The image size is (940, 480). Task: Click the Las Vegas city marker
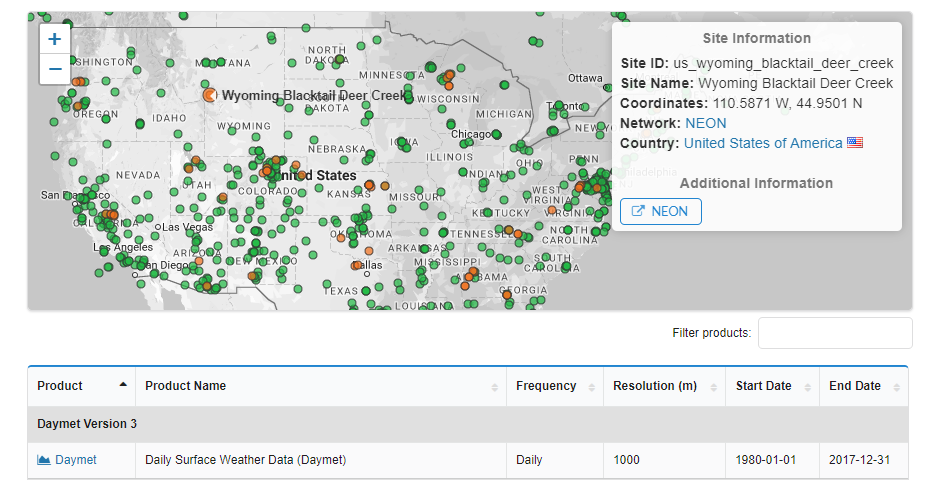click(x=158, y=228)
